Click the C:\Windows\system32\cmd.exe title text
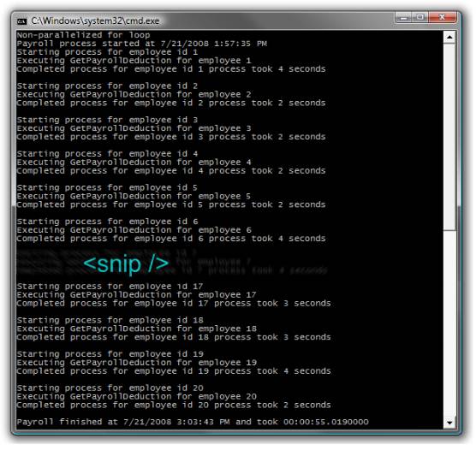 (95, 21)
